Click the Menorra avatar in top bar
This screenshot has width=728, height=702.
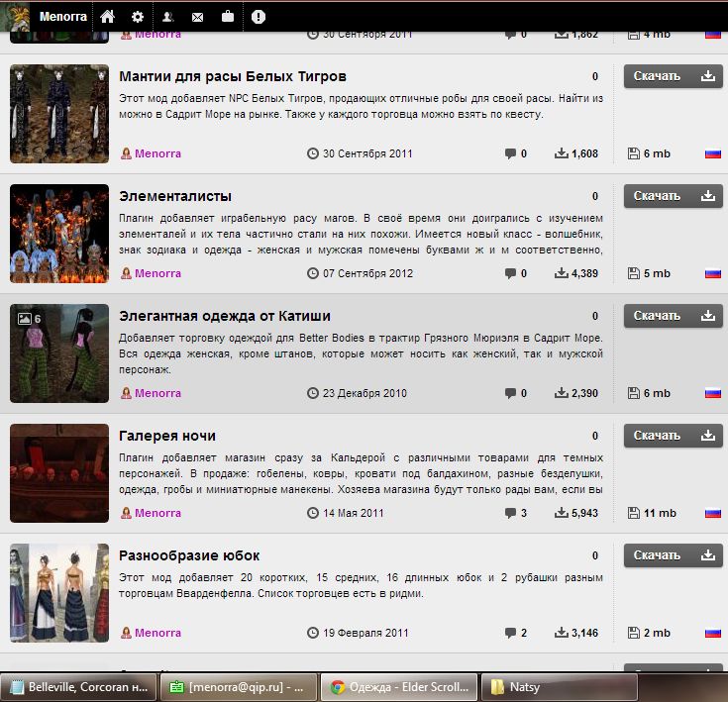pos(15,17)
